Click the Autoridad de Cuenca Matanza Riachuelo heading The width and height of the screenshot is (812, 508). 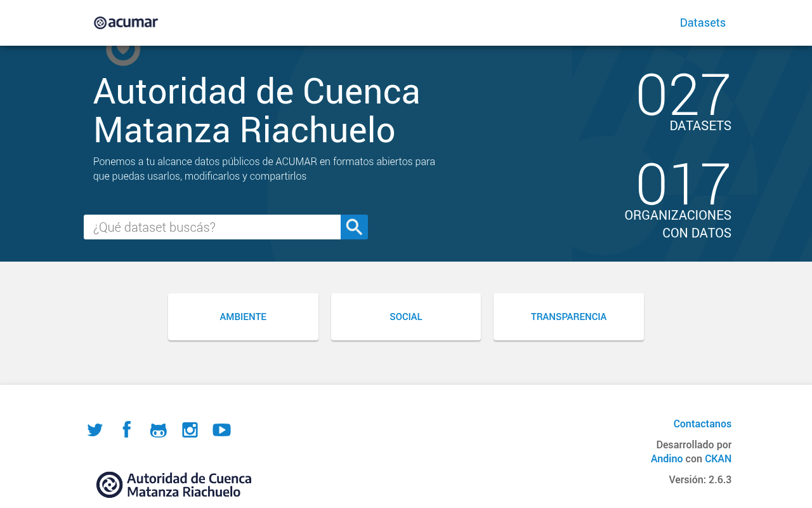[257, 110]
